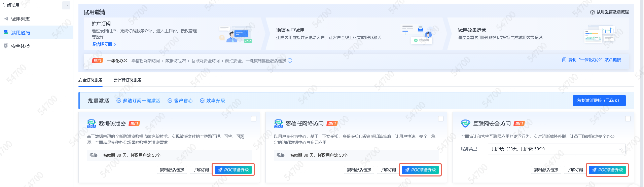Click the 零信任网络访问 ZTNA product icon
Image resolution: width=644 pixels, height=187 pixels.
(279, 123)
